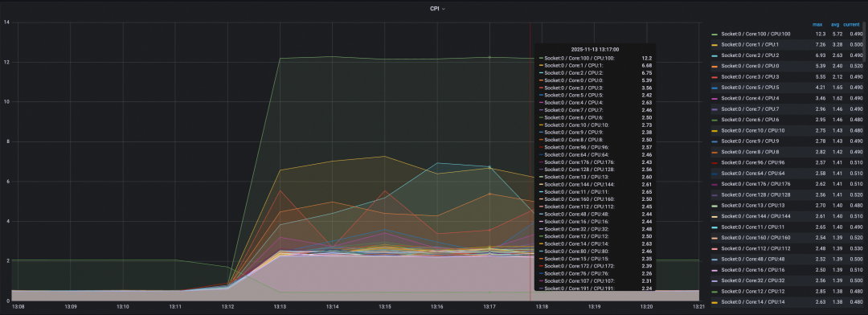Open the CPI panel title dropdown

tap(437, 8)
